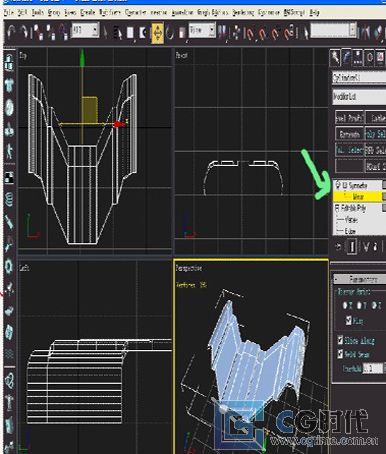Screen dimensions: 386x454
Task: Toggle the Slice Along Mirror checkbox
Action: pyautogui.click(x=340, y=340)
